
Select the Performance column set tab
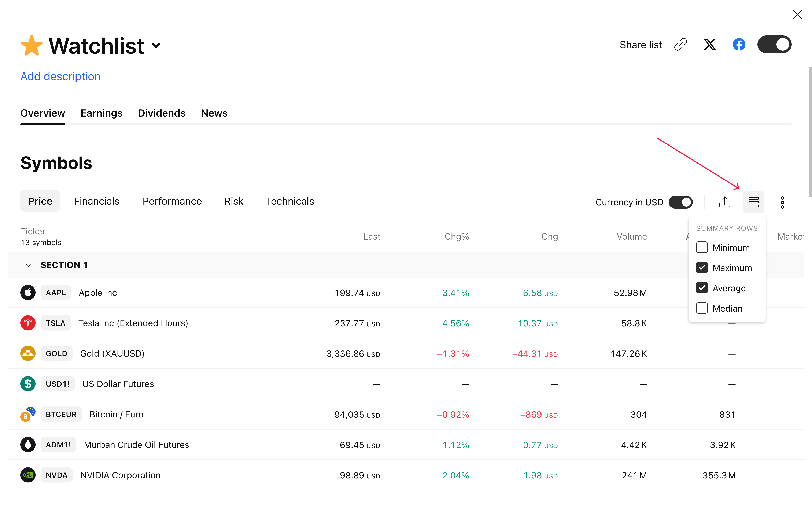click(172, 201)
